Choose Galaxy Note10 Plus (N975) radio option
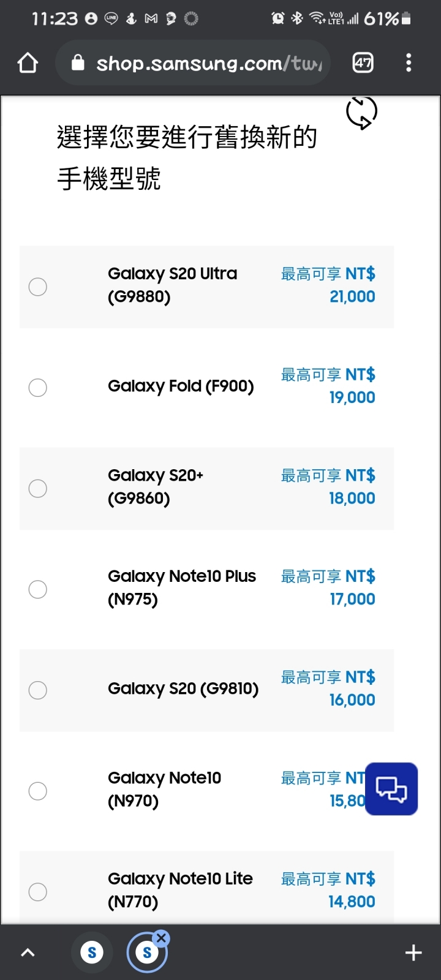The height and width of the screenshot is (980, 441). [x=38, y=589]
